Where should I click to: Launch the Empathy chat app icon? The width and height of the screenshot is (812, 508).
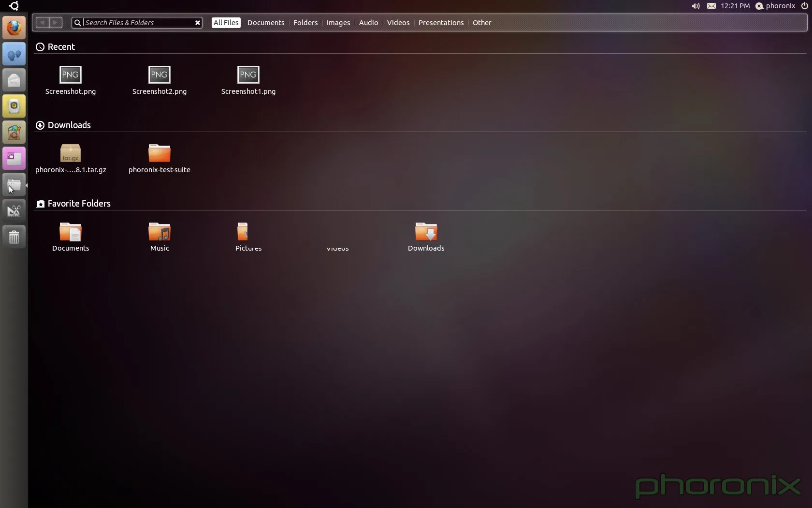(14, 54)
